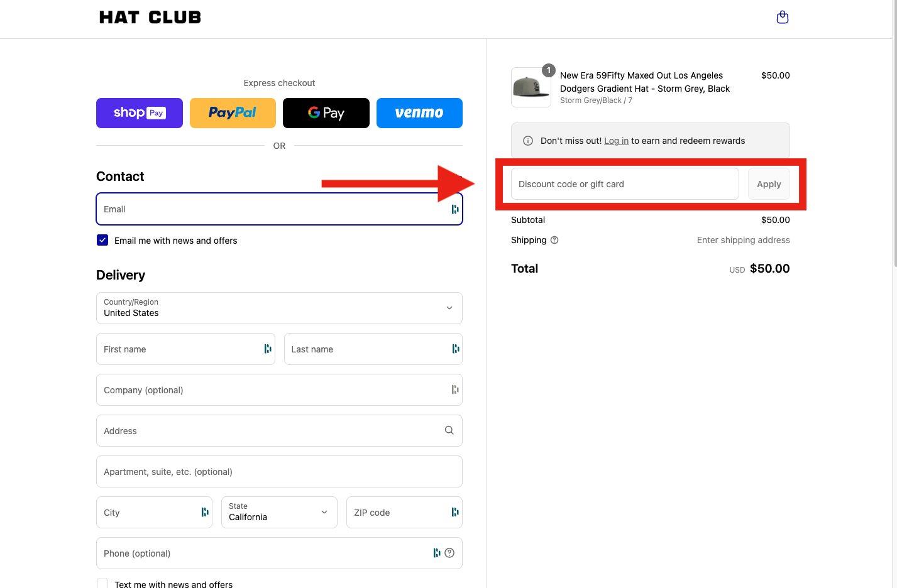Choose PayPal express checkout

pyautogui.click(x=233, y=113)
